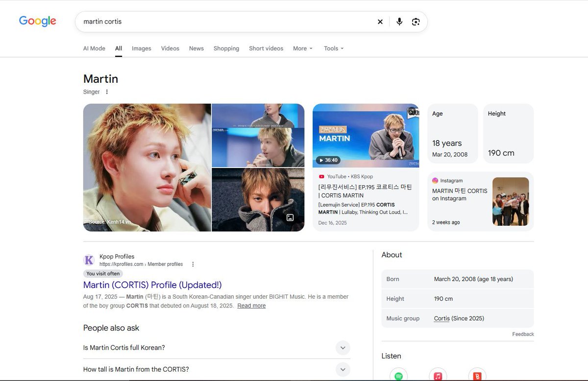
Task: Clear the search query with the X
Action: pyautogui.click(x=380, y=22)
